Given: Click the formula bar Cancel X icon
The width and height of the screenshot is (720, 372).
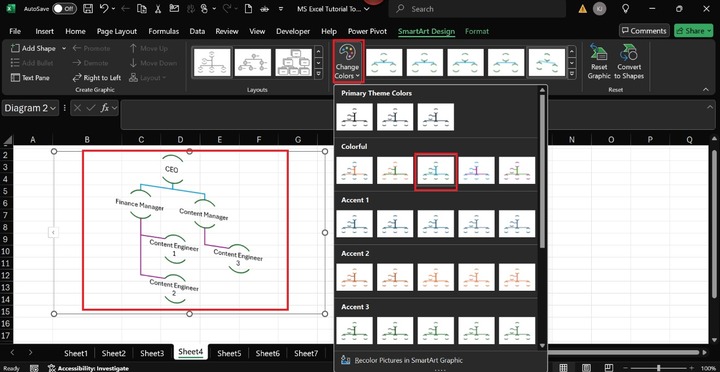Looking at the screenshot, I should [78, 108].
